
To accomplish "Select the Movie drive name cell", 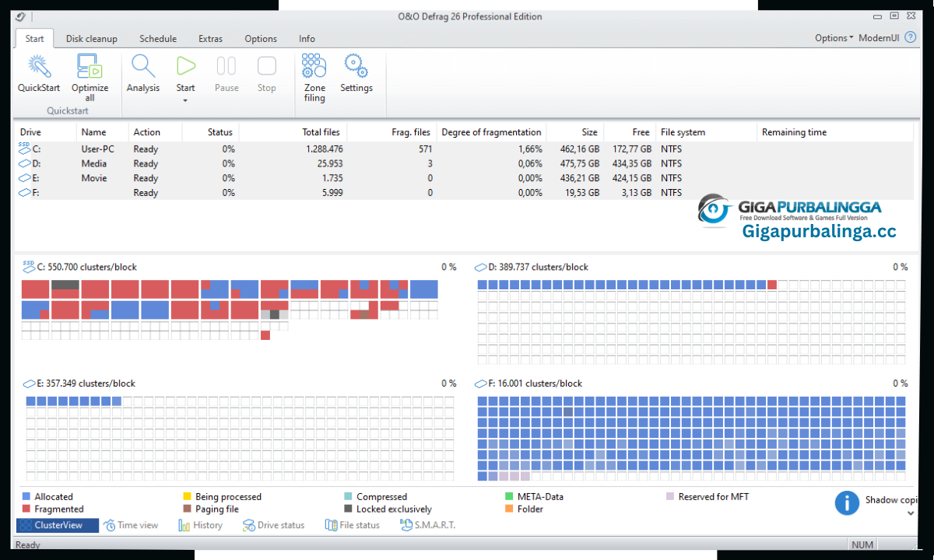I will click(x=93, y=178).
